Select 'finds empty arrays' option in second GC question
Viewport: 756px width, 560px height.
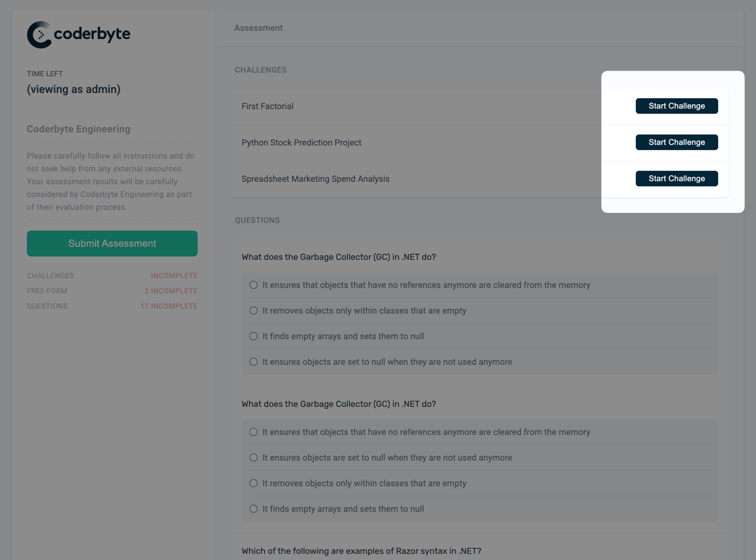(x=254, y=509)
